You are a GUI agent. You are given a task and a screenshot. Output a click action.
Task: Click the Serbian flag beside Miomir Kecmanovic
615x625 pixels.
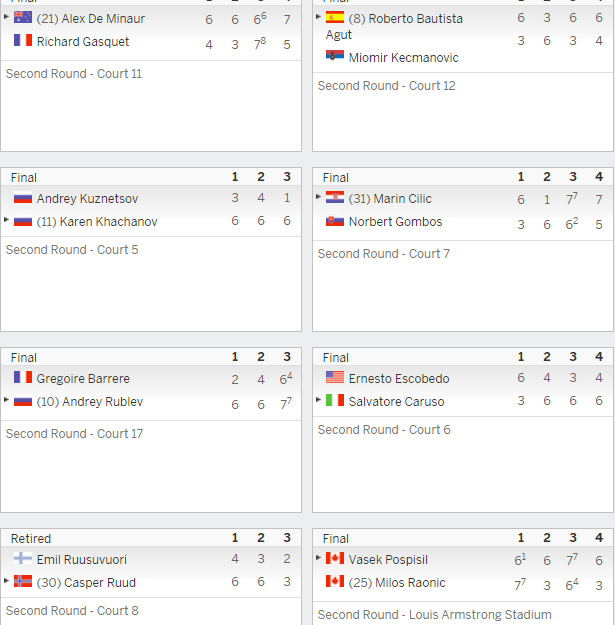335,56
